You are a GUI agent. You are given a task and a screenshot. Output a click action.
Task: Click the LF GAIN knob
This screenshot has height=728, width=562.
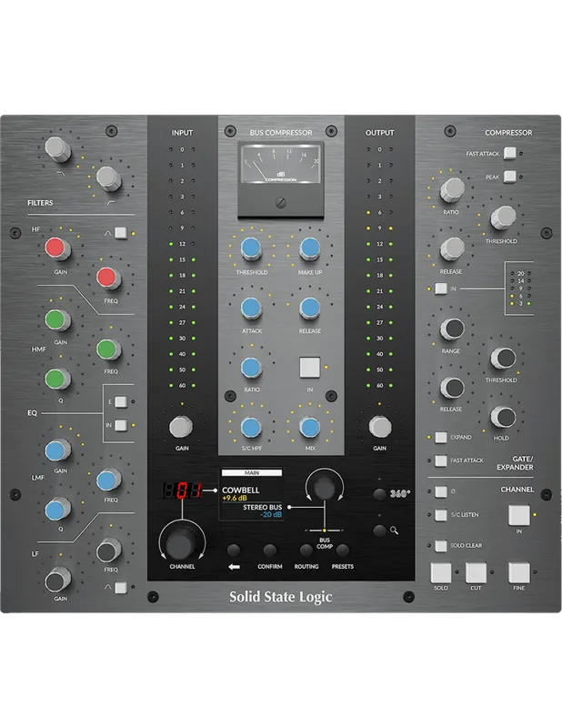(x=56, y=581)
